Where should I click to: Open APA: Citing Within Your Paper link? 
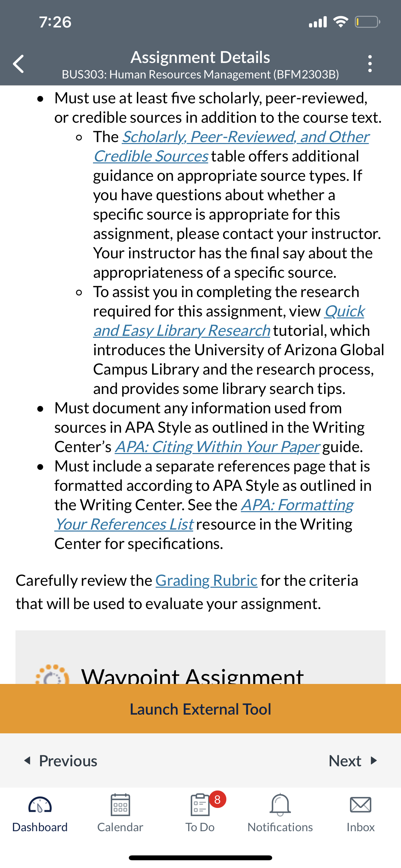(217, 447)
